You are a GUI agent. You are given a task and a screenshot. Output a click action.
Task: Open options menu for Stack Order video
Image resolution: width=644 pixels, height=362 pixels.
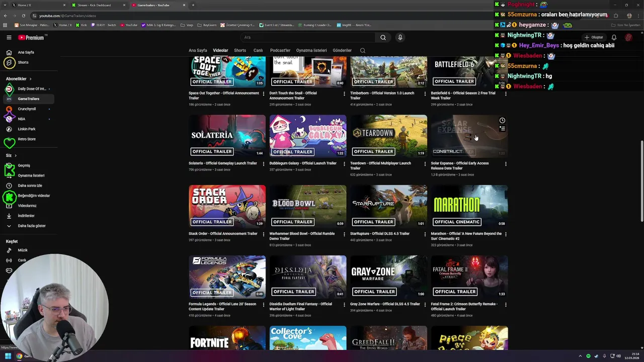(x=264, y=234)
